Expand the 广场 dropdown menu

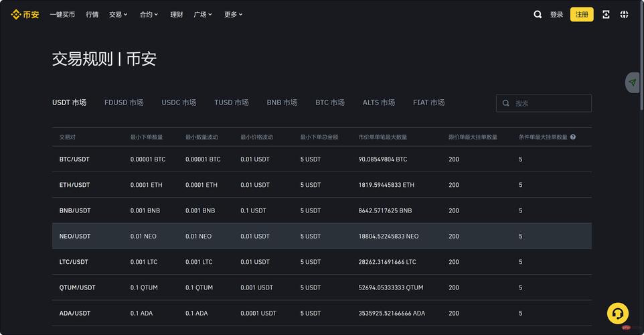pos(203,14)
